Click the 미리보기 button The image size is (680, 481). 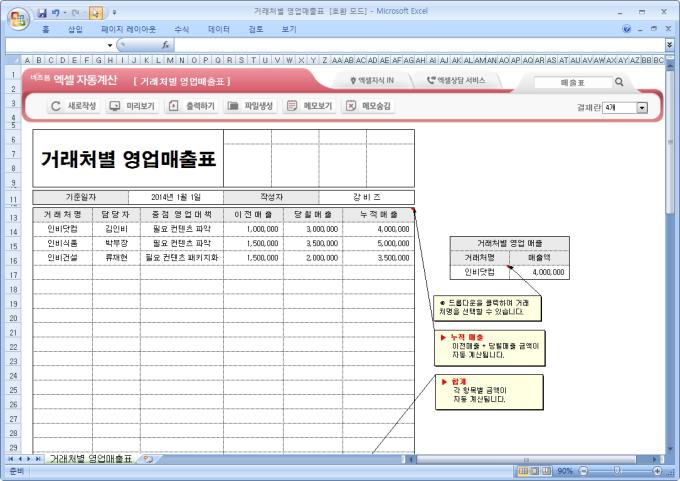(x=132, y=106)
